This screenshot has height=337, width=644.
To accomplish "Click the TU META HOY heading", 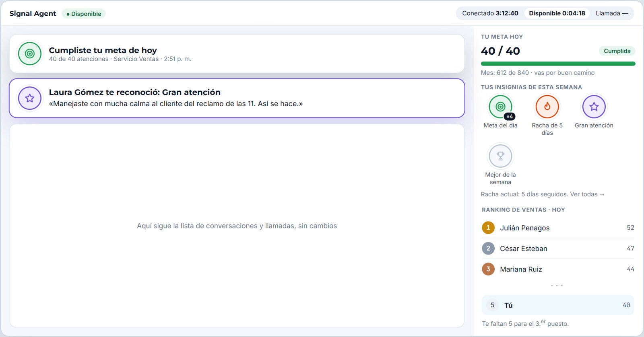I will [502, 37].
